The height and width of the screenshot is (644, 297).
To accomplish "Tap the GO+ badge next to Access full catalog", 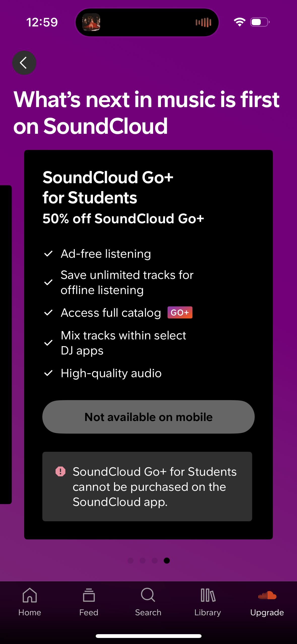I will pos(180,312).
